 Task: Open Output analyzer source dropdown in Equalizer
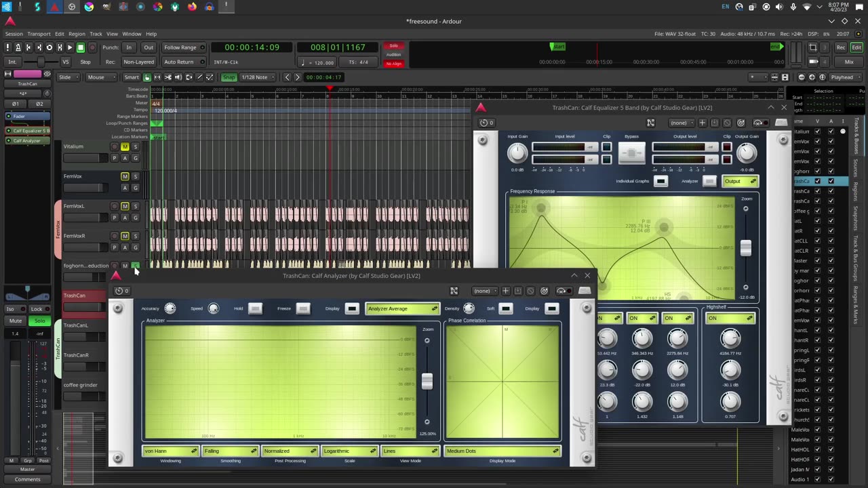tap(740, 181)
